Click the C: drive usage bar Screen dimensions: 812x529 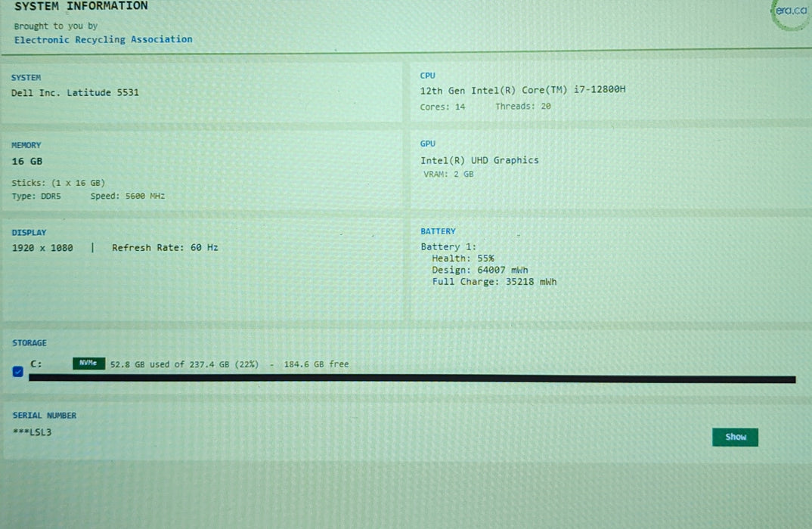412,379
